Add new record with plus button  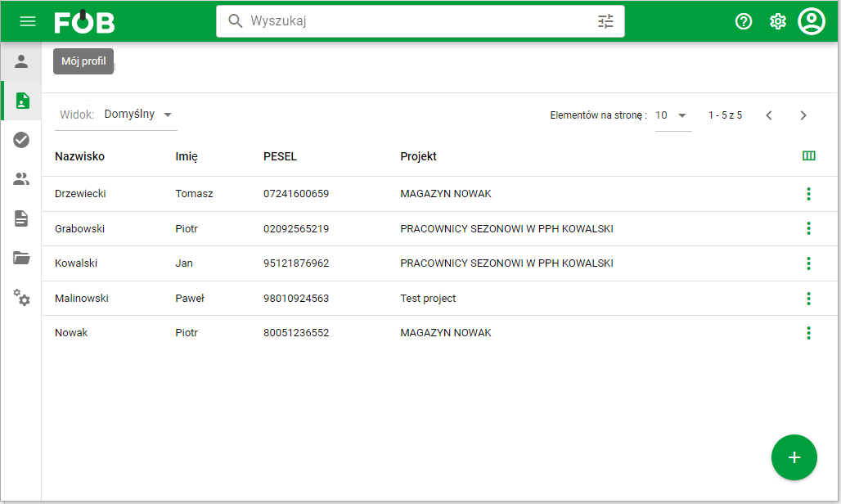794,457
